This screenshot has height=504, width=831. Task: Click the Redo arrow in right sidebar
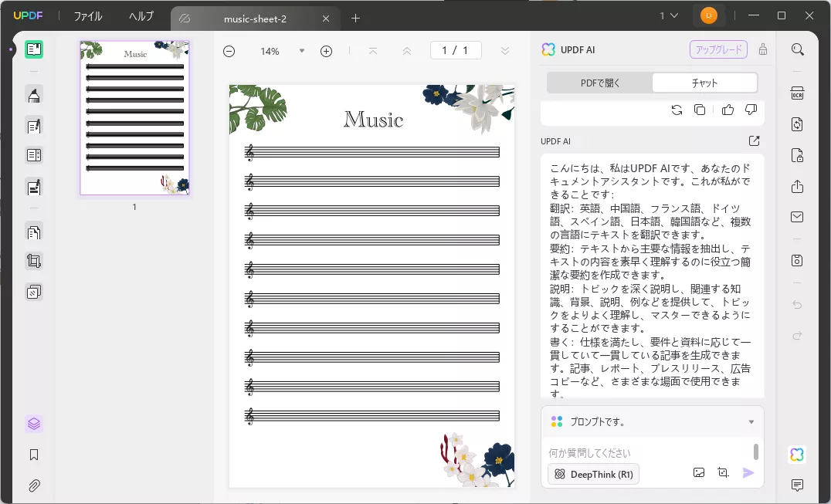click(x=798, y=336)
